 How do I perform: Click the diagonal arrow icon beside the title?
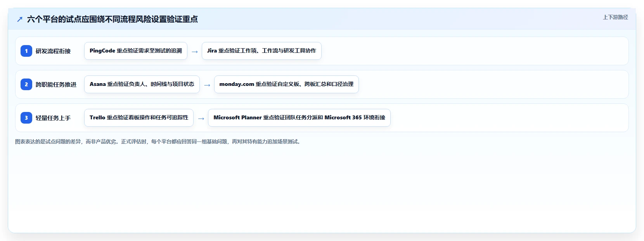point(20,19)
